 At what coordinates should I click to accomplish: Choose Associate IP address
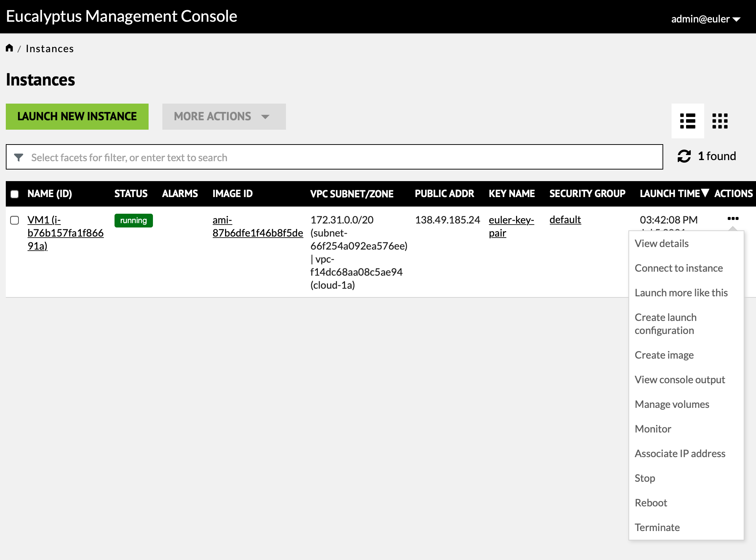(680, 454)
